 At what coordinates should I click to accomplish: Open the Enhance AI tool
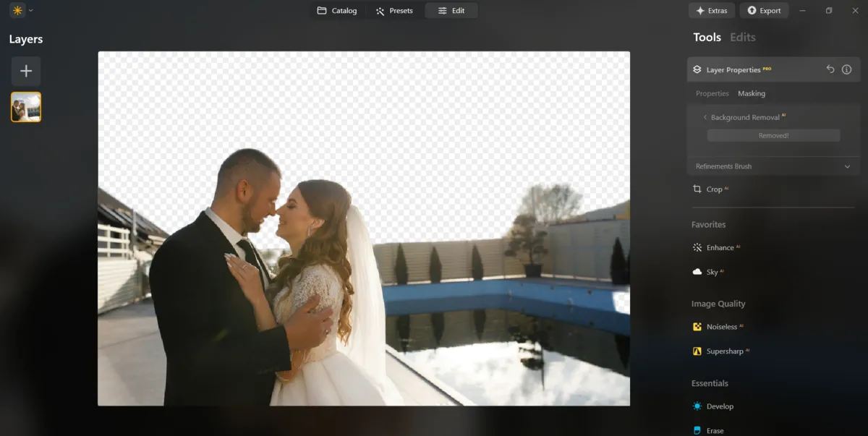tap(720, 247)
